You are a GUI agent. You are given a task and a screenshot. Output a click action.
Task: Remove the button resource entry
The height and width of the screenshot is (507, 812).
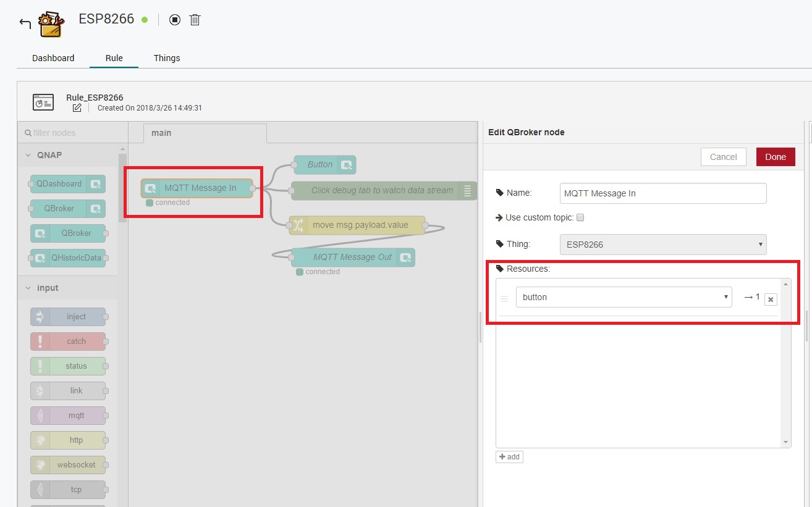click(771, 300)
